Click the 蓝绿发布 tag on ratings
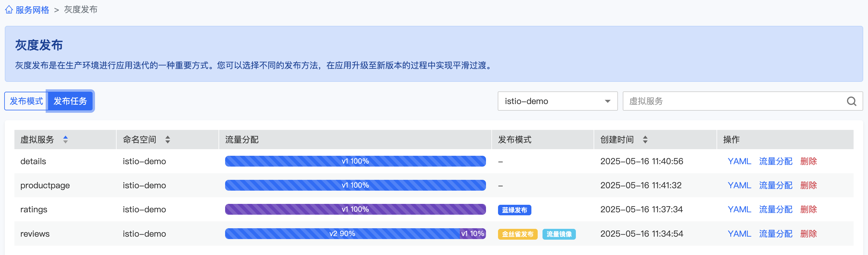 (515, 210)
